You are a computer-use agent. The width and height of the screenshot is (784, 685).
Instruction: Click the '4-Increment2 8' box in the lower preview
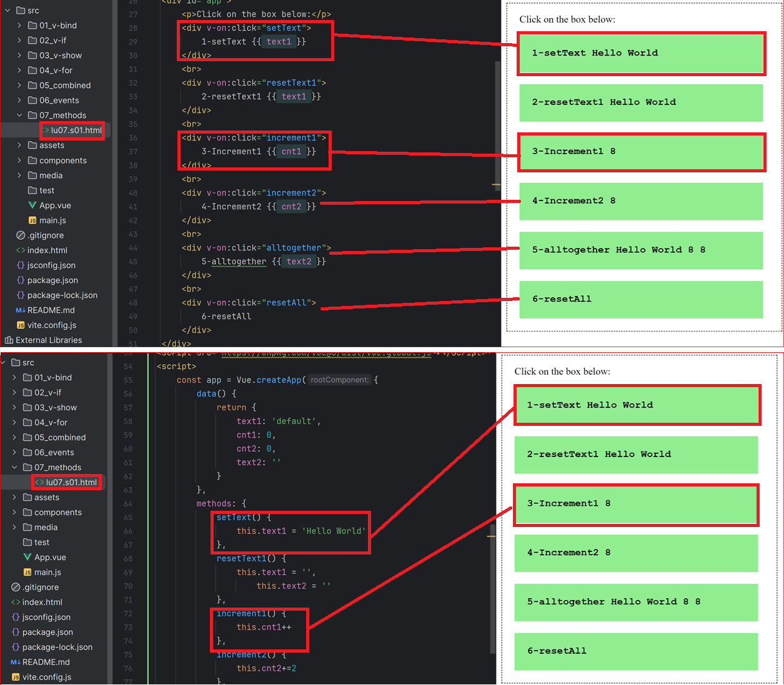click(x=636, y=553)
